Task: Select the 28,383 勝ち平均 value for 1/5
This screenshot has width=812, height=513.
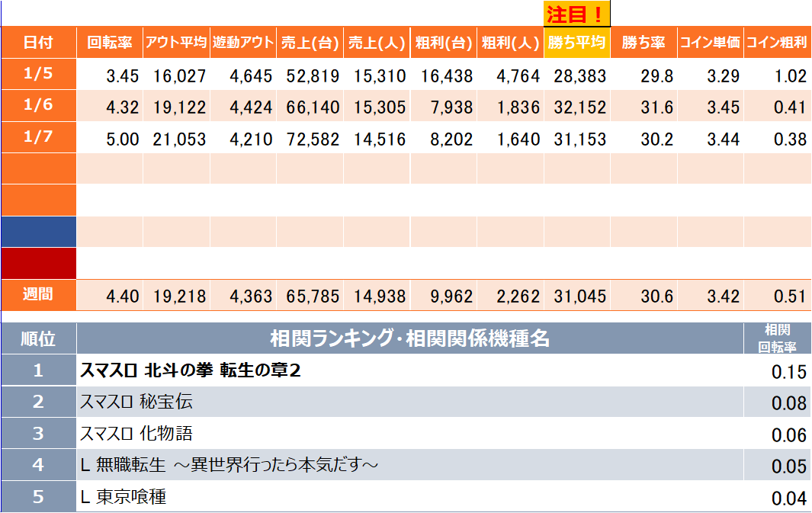Action: point(576,75)
